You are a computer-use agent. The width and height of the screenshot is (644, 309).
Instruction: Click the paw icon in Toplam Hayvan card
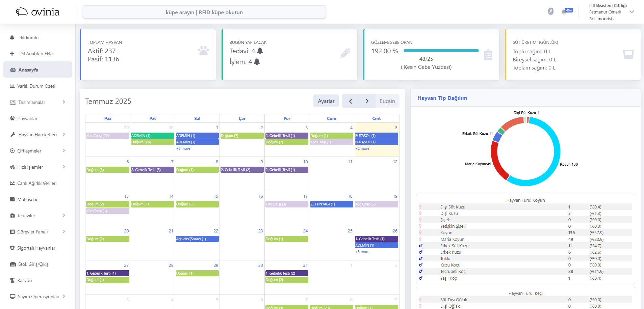click(203, 51)
